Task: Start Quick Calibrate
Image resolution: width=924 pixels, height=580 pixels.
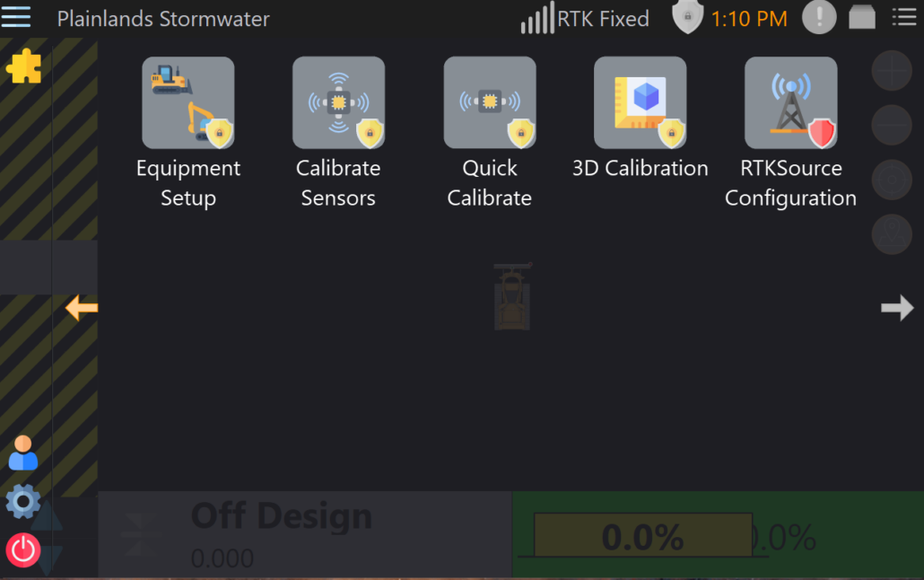Action: point(489,103)
